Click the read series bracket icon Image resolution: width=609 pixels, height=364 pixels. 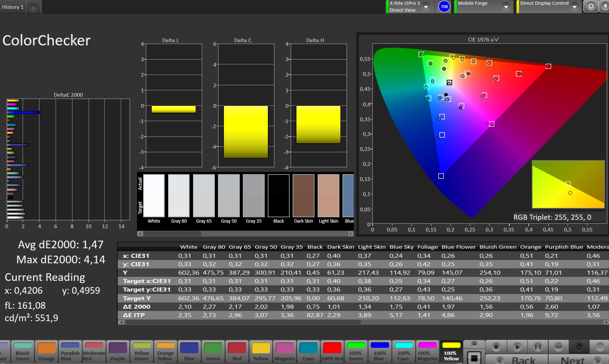(538, 346)
